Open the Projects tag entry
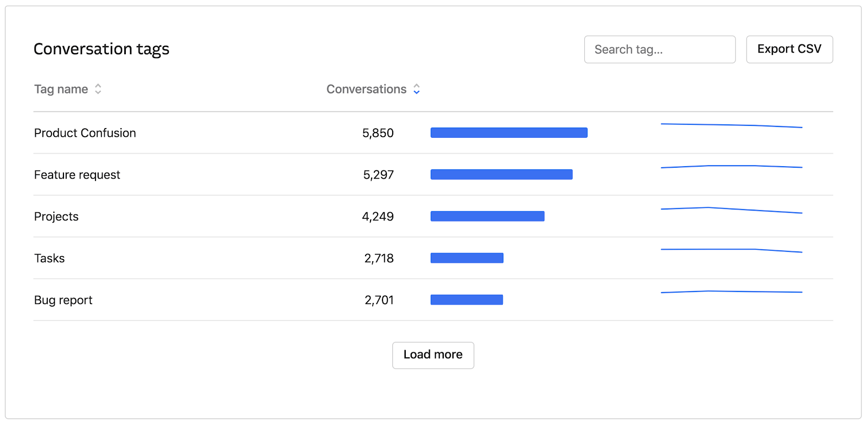This screenshot has width=868, height=424. (56, 217)
